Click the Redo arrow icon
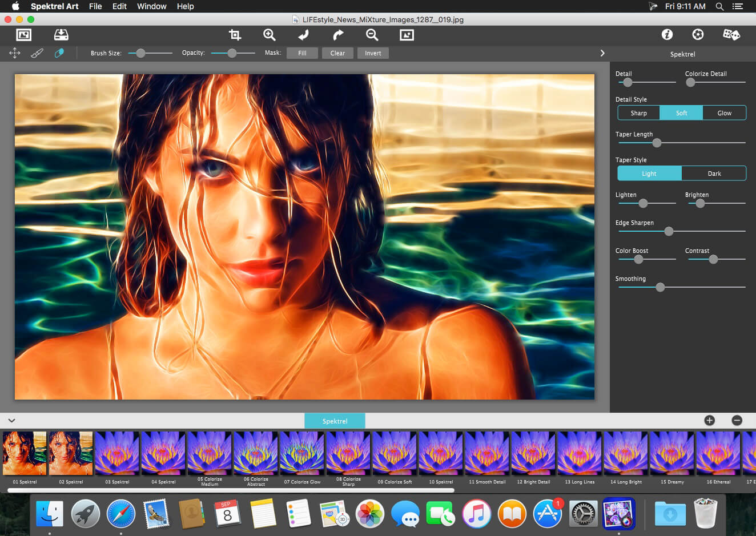 (338, 35)
